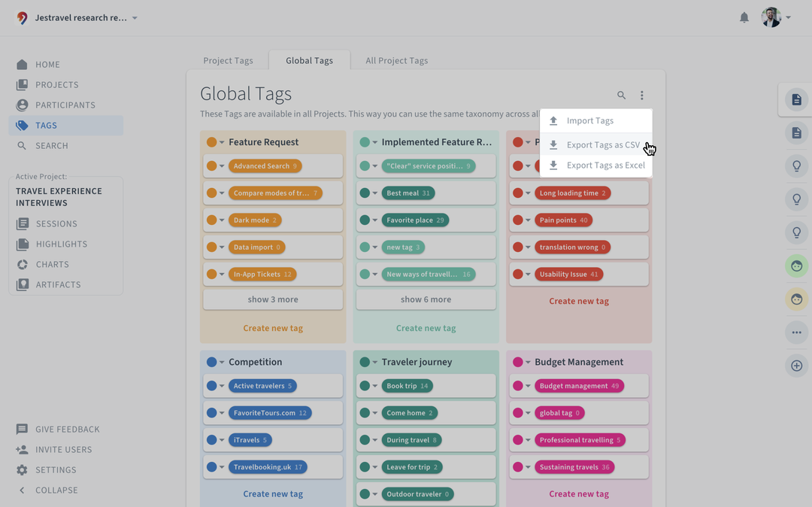Click Create new tag under Competition
This screenshot has height=507, width=812.
click(x=273, y=494)
